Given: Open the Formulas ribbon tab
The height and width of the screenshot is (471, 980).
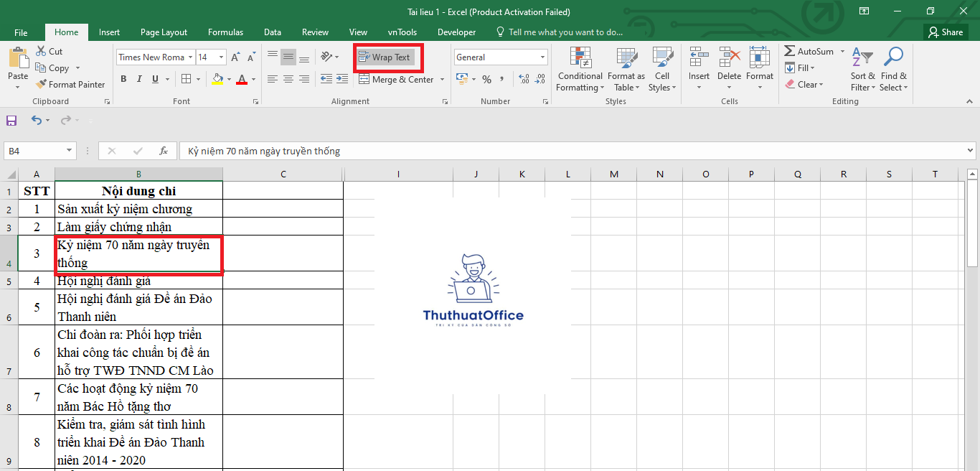Looking at the screenshot, I should (x=225, y=32).
